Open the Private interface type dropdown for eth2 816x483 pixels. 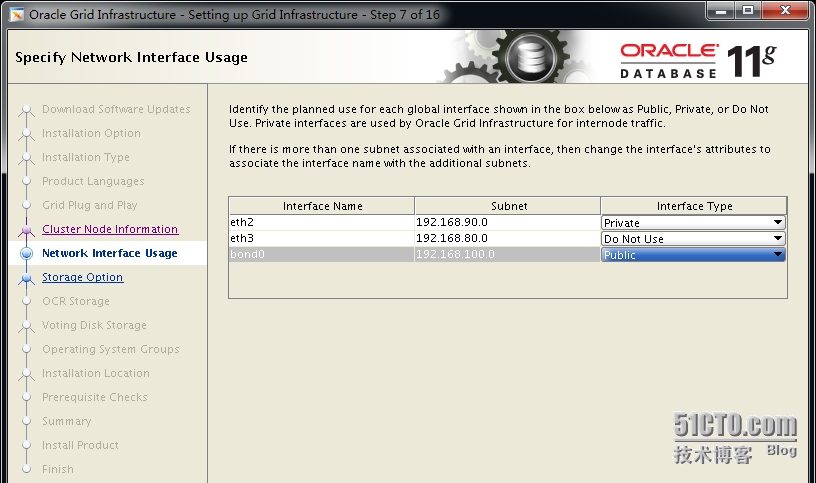[693, 223]
